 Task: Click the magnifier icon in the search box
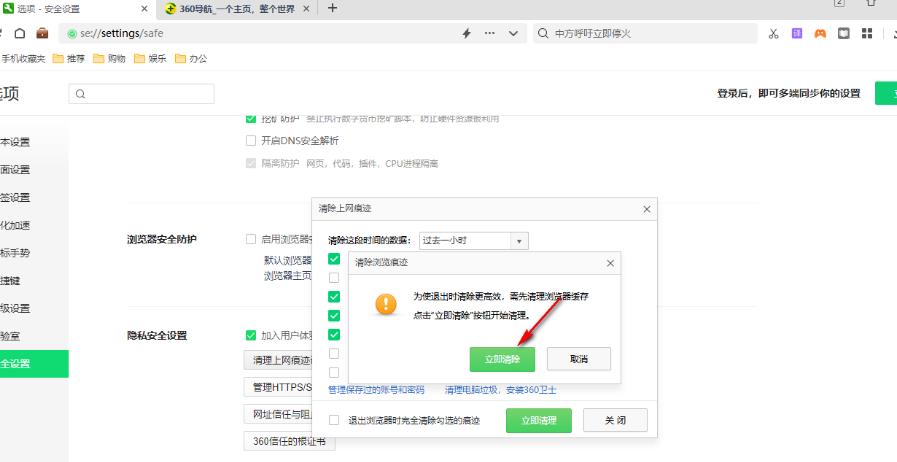pyautogui.click(x=543, y=33)
